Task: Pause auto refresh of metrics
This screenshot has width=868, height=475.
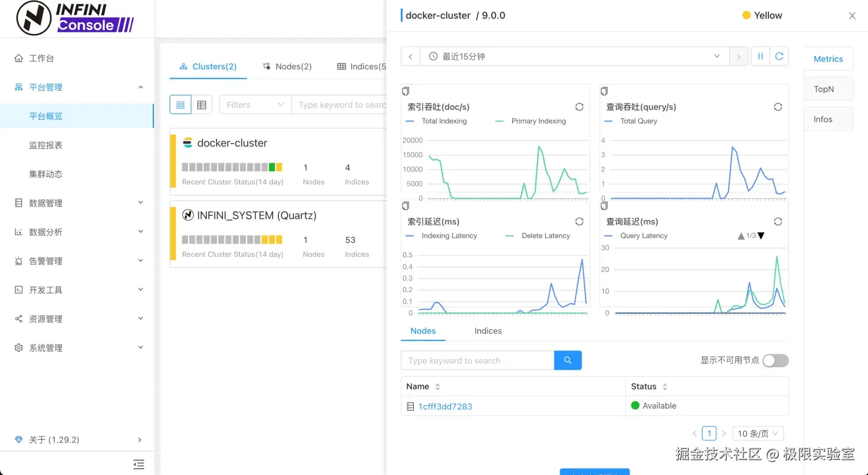Action: 760,56
